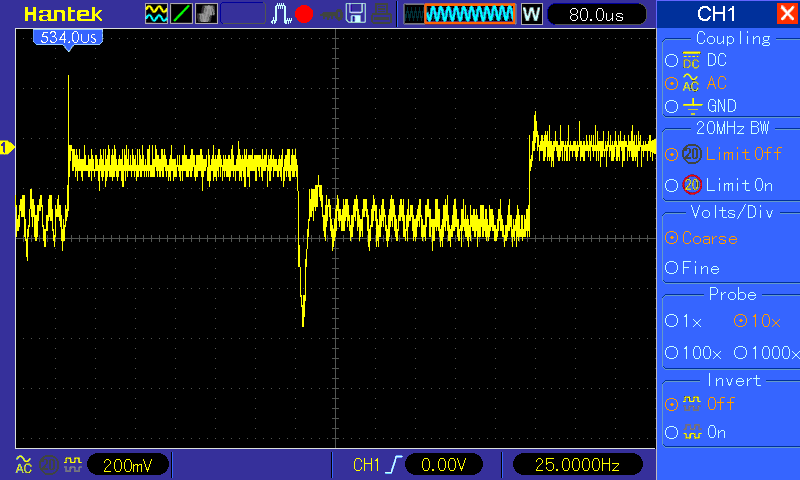Select the green diagonal line icon
Screen dimensions: 800x480
[x=181, y=14]
